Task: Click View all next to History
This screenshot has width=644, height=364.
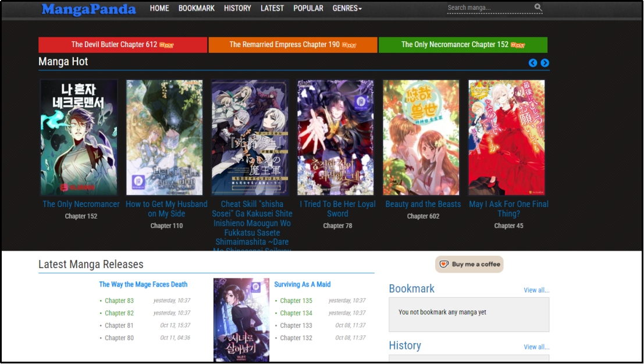Action: [536, 347]
